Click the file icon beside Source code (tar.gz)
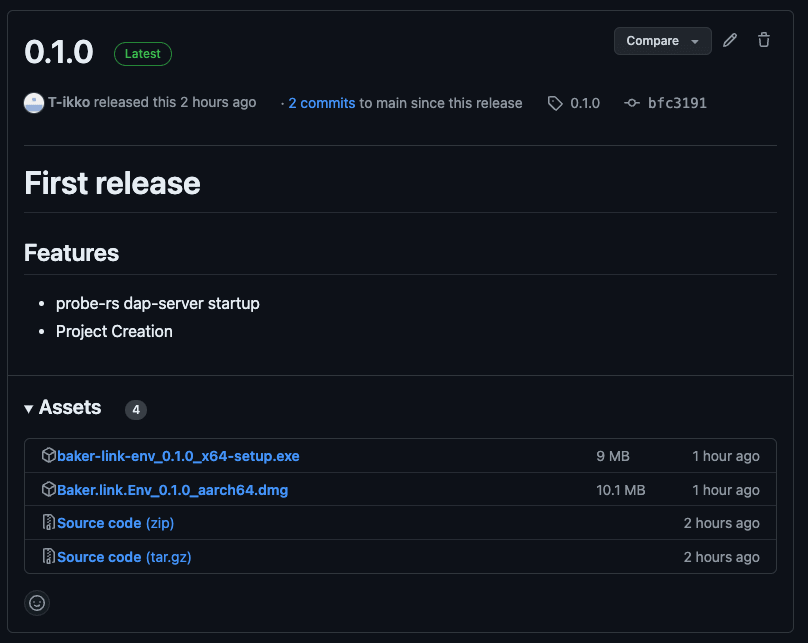808x643 pixels. tap(48, 557)
